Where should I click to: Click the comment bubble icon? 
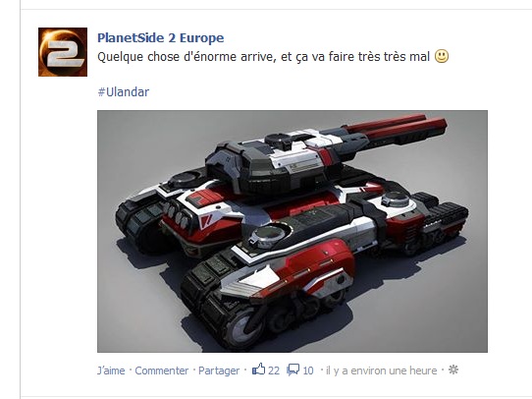click(293, 370)
